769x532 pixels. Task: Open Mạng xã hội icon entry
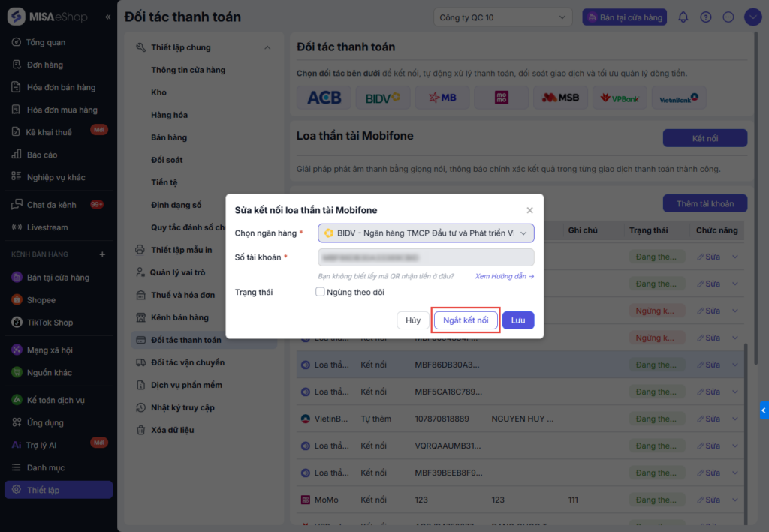click(17, 350)
